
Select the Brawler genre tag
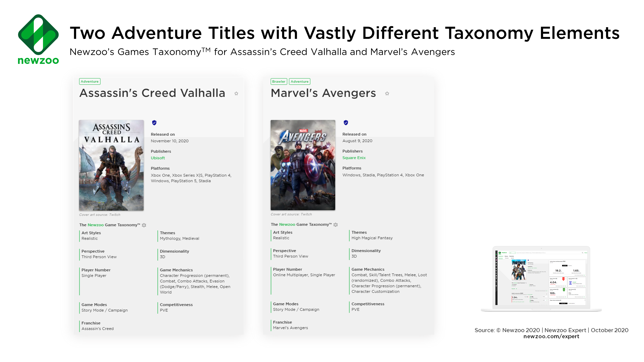(x=279, y=81)
